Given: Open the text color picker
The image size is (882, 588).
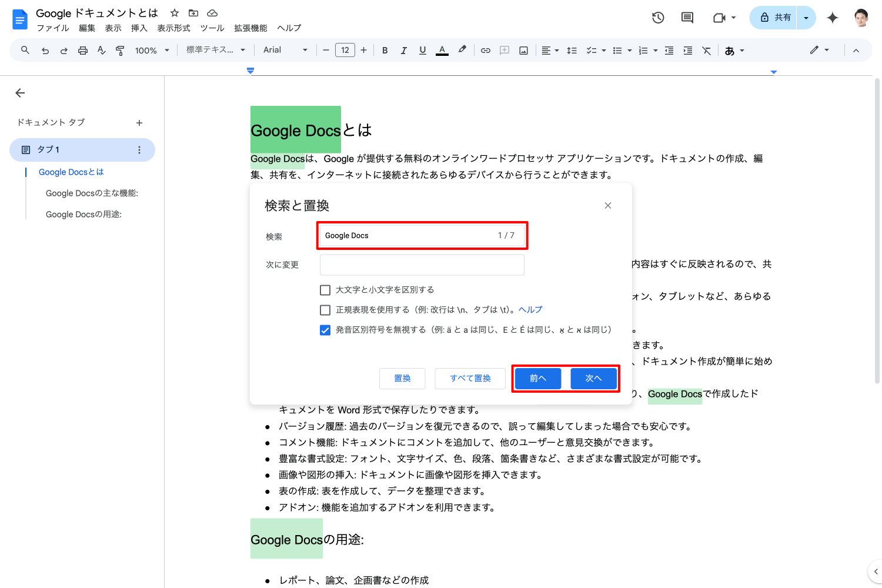Looking at the screenshot, I should (x=442, y=51).
